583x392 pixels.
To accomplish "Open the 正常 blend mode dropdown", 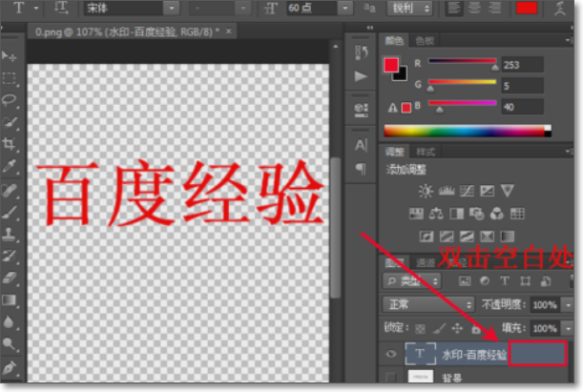I will tap(428, 304).
